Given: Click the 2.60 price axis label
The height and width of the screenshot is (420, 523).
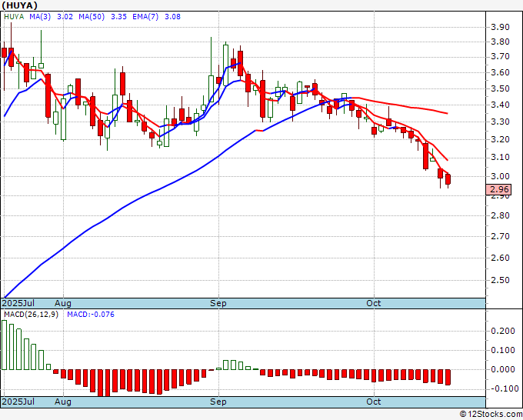Looking at the screenshot, I should pyautogui.click(x=500, y=258).
